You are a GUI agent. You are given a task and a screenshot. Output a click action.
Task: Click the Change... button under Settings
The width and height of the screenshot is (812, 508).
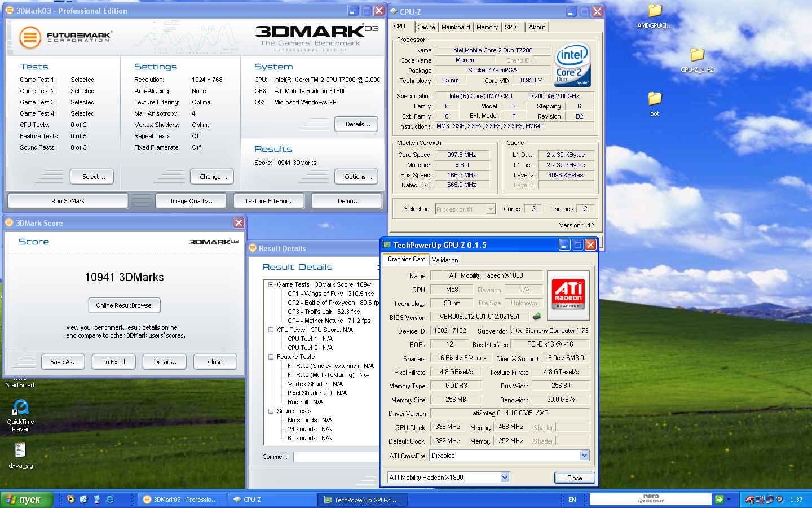[212, 177]
